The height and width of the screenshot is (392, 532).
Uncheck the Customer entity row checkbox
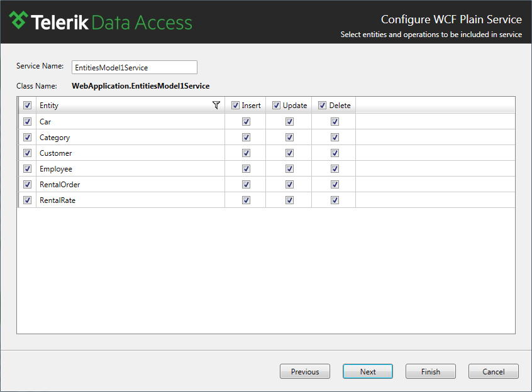[28, 153]
